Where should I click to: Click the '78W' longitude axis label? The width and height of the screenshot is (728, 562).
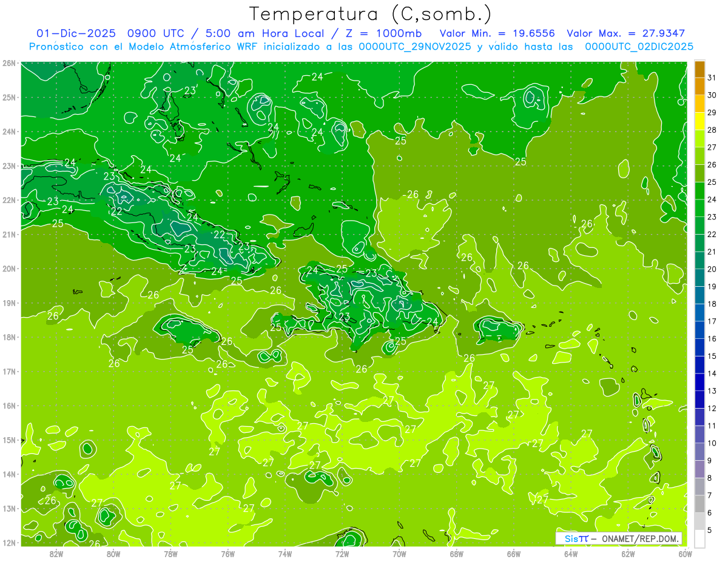[x=170, y=554]
